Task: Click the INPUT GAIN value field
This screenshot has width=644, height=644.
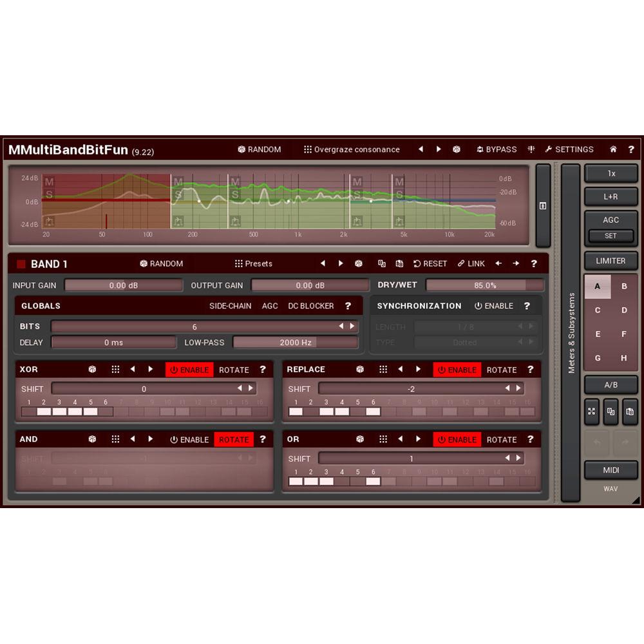Action: [124, 285]
